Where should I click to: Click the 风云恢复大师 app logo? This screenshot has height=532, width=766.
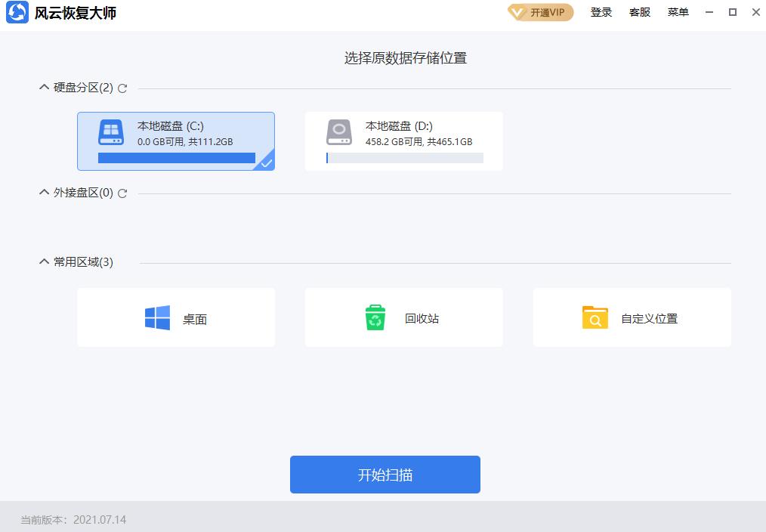point(16,12)
